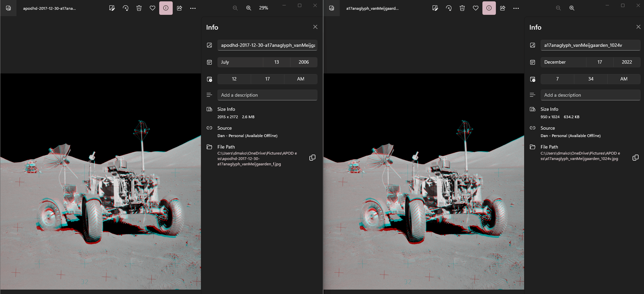Click time taken icon in right Info pane
Image resolution: width=644 pixels, height=294 pixels.
pos(533,79)
